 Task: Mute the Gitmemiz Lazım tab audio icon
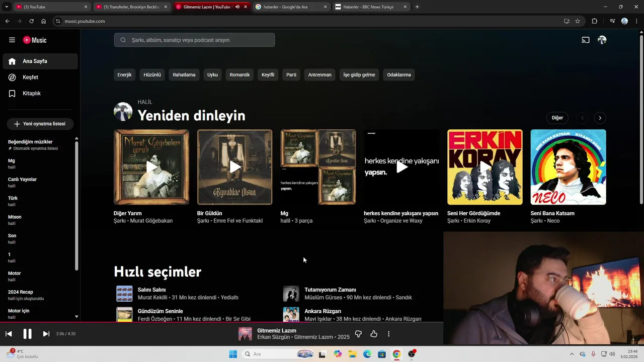(237, 7)
